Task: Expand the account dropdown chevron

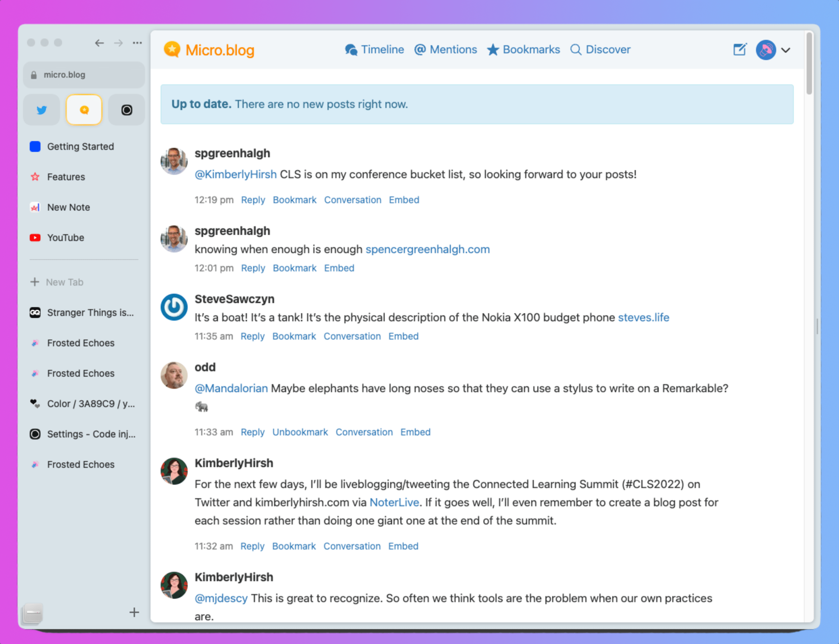Action: tap(786, 50)
